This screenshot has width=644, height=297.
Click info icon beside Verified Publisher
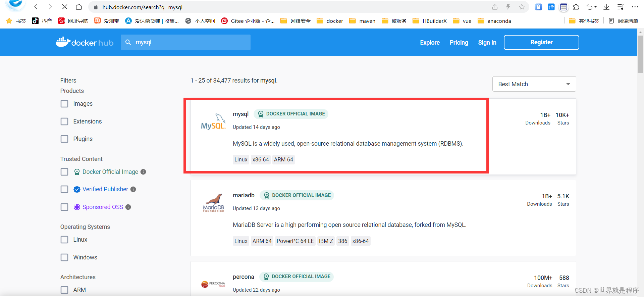(133, 189)
